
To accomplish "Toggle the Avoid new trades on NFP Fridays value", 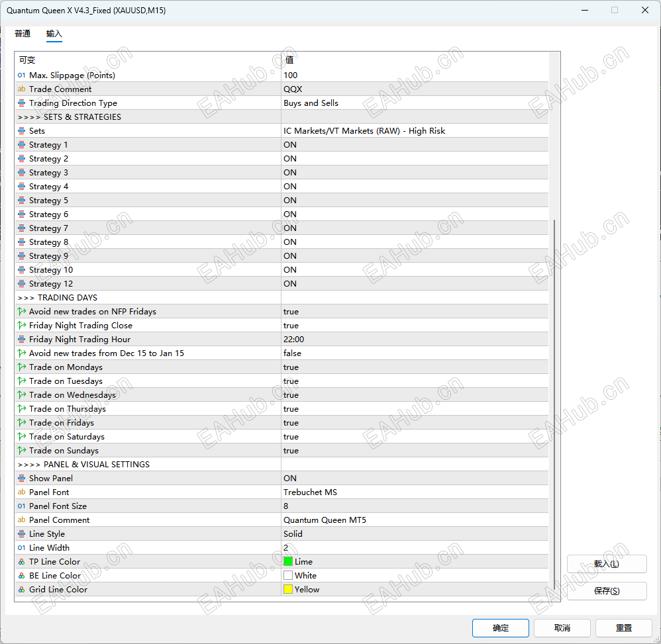I will (x=415, y=312).
